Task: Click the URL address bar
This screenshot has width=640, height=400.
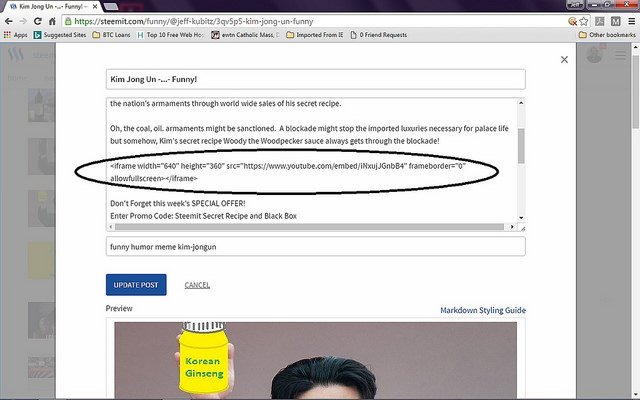Action: click(x=318, y=22)
